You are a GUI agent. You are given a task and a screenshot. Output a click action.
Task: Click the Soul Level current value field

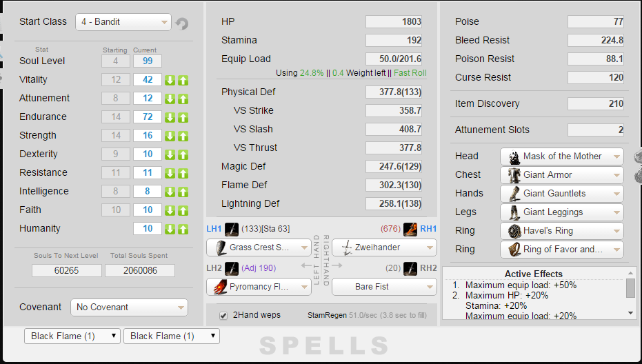[148, 61]
